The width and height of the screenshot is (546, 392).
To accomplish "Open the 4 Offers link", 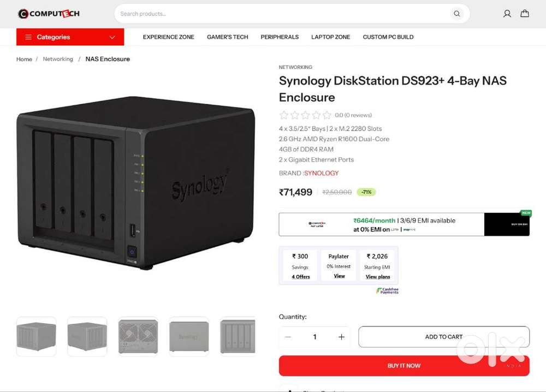I will pyautogui.click(x=300, y=277).
